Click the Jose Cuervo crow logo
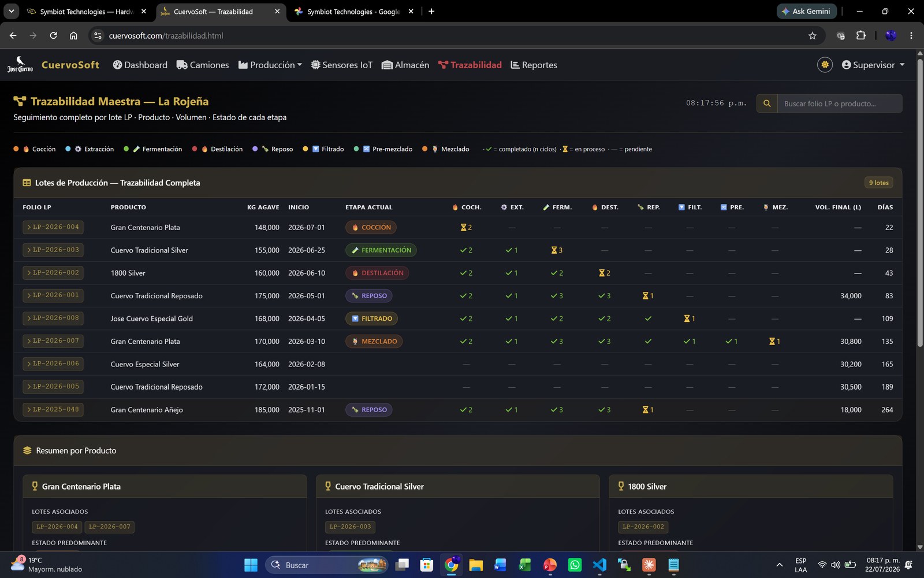The width and height of the screenshot is (924, 578). click(x=20, y=65)
